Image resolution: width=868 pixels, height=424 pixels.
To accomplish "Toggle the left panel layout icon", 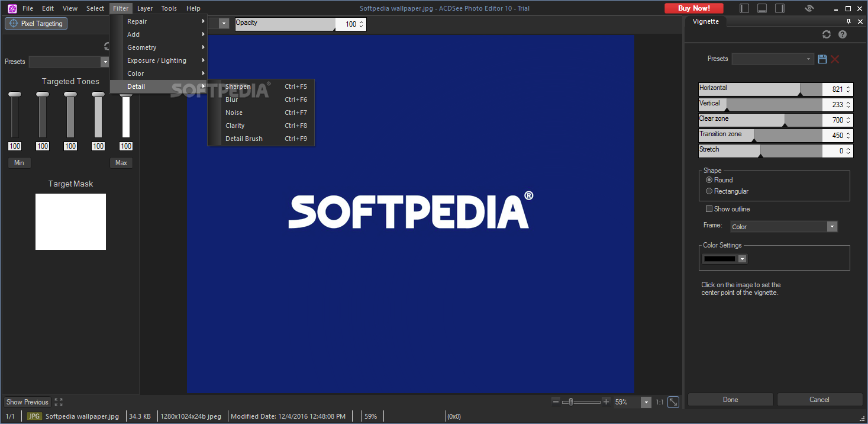I will [744, 8].
